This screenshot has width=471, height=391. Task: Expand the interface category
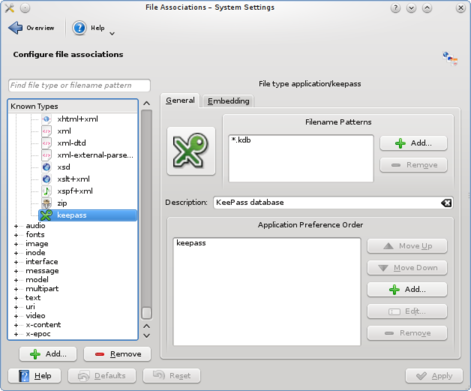tap(16, 262)
